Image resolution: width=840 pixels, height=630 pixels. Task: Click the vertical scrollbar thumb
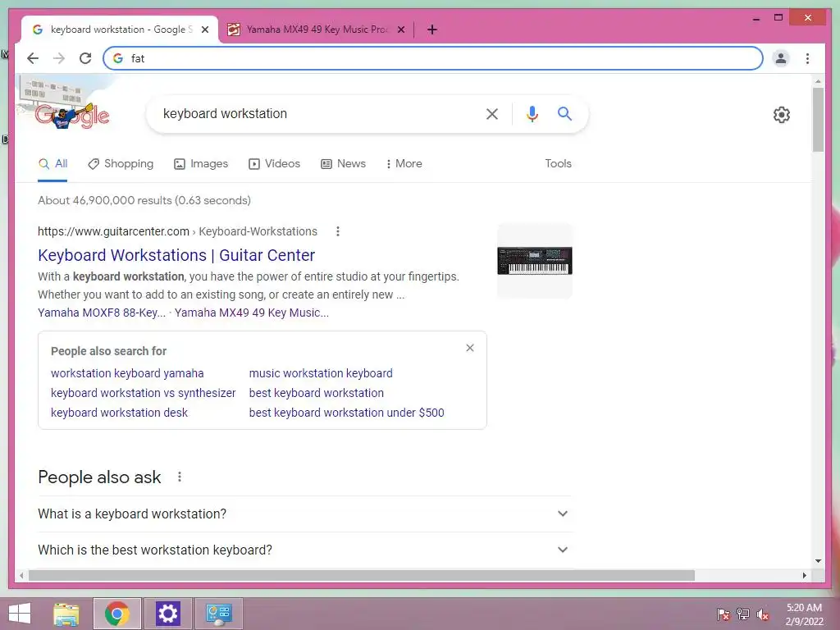(x=818, y=120)
